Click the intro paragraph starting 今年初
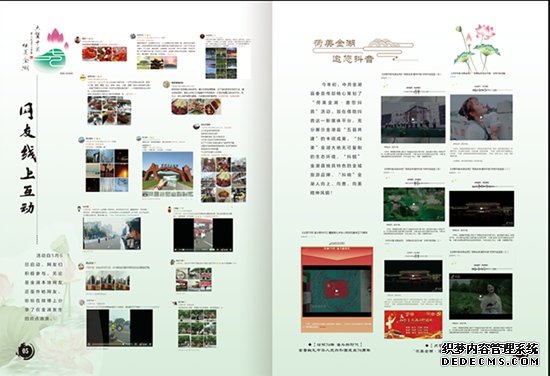Screen dimensions: 550x376 click(336, 139)
